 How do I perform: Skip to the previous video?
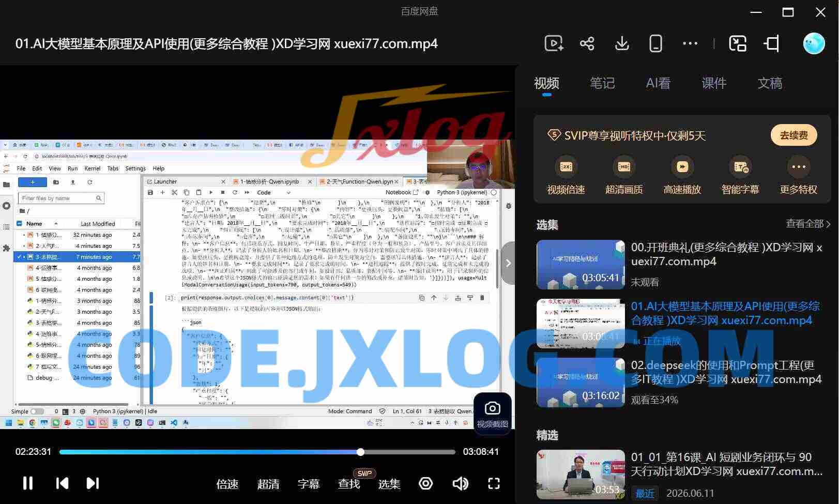[62, 483]
